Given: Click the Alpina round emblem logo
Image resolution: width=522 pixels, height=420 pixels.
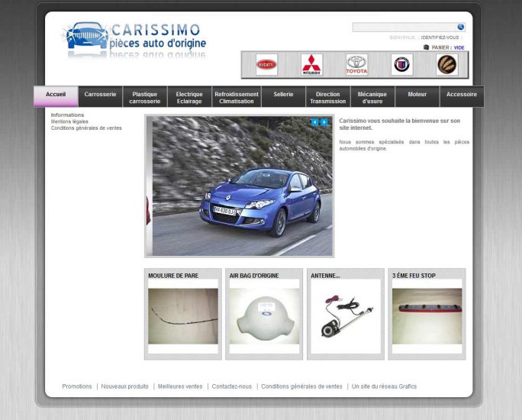Looking at the screenshot, I should (401, 65).
